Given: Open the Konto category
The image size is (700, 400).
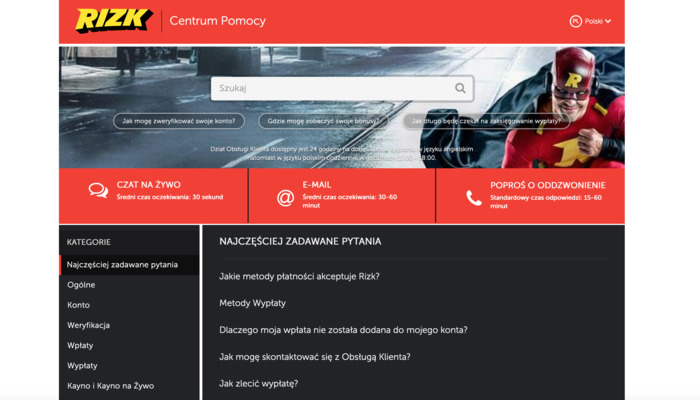Looking at the screenshot, I should pos(79,305).
